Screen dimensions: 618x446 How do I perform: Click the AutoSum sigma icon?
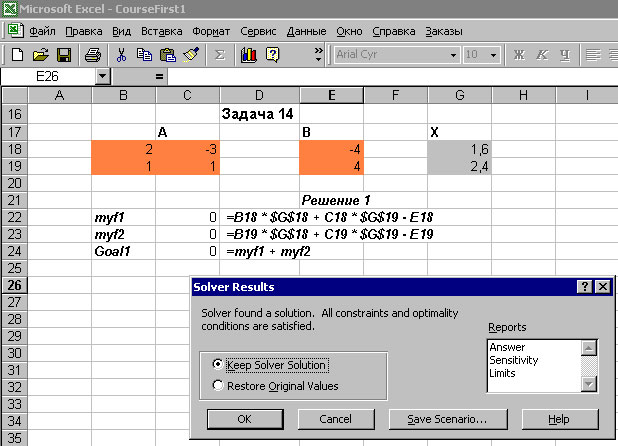(x=221, y=54)
